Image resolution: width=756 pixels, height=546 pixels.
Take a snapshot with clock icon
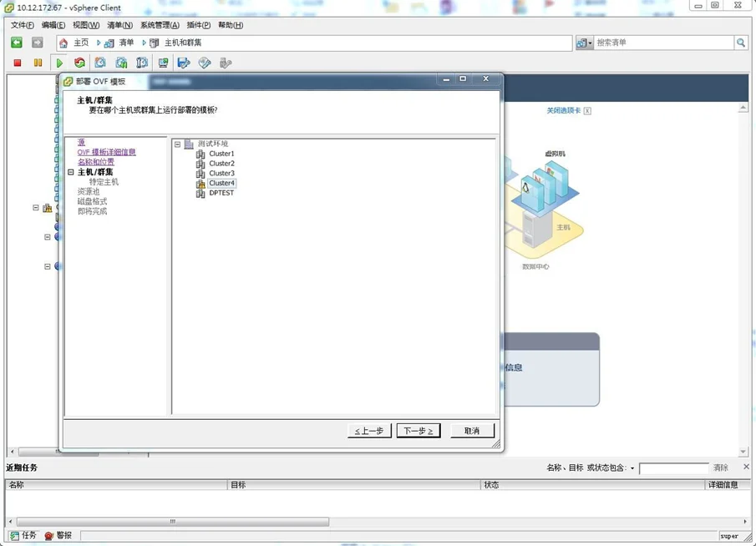[100, 63]
